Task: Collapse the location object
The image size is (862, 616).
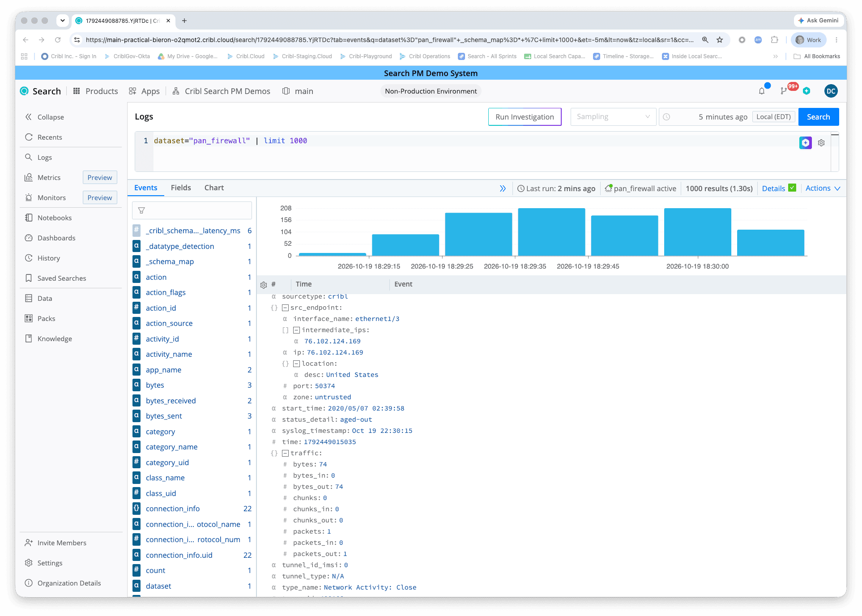Action: click(296, 364)
